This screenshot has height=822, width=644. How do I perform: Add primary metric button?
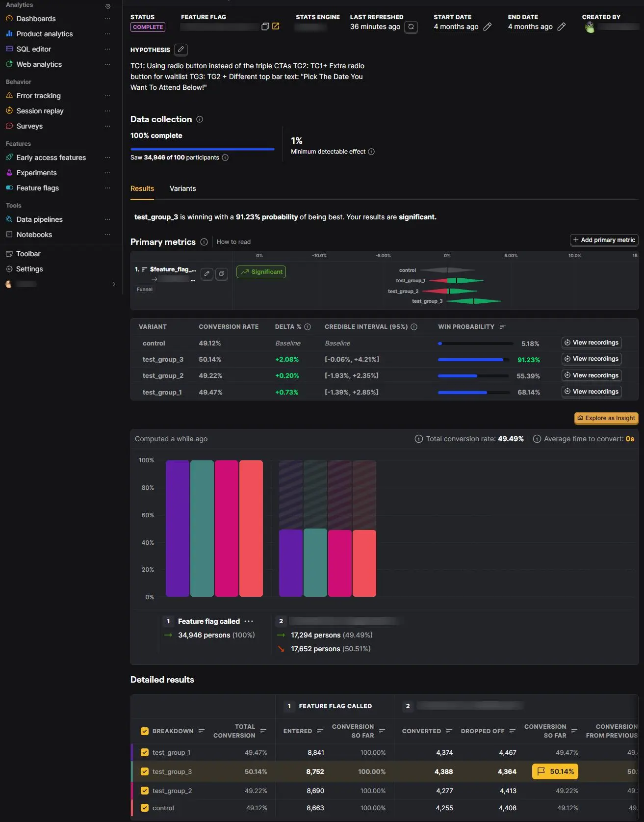(x=604, y=240)
